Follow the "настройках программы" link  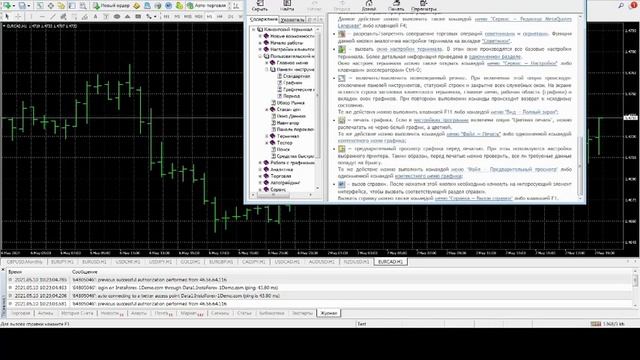coord(441,120)
